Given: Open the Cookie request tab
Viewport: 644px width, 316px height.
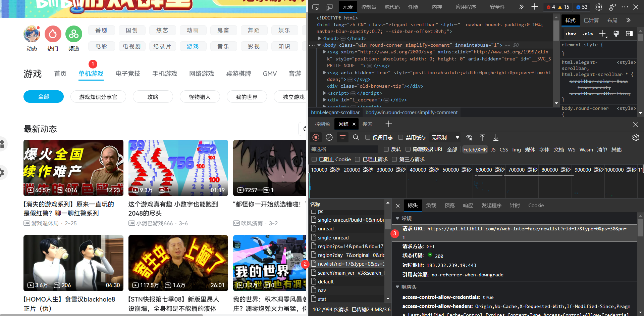Looking at the screenshot, I should click(x=536, y=206).
